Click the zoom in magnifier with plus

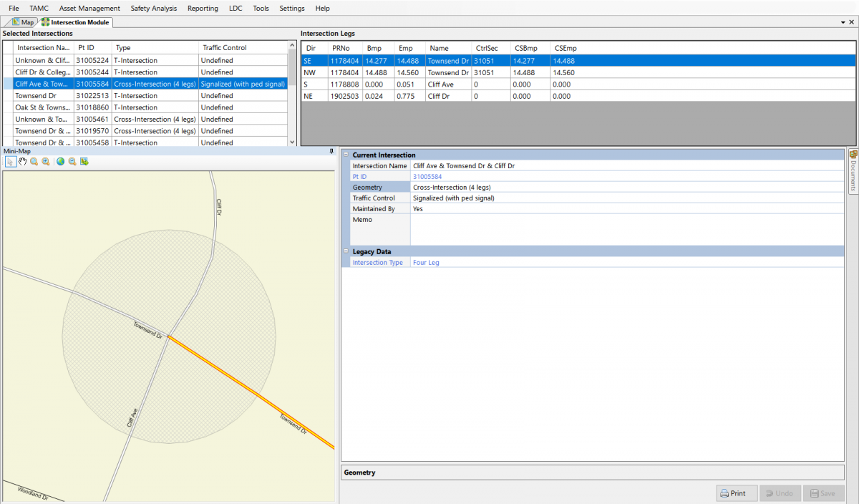click(x=46, y=162)
